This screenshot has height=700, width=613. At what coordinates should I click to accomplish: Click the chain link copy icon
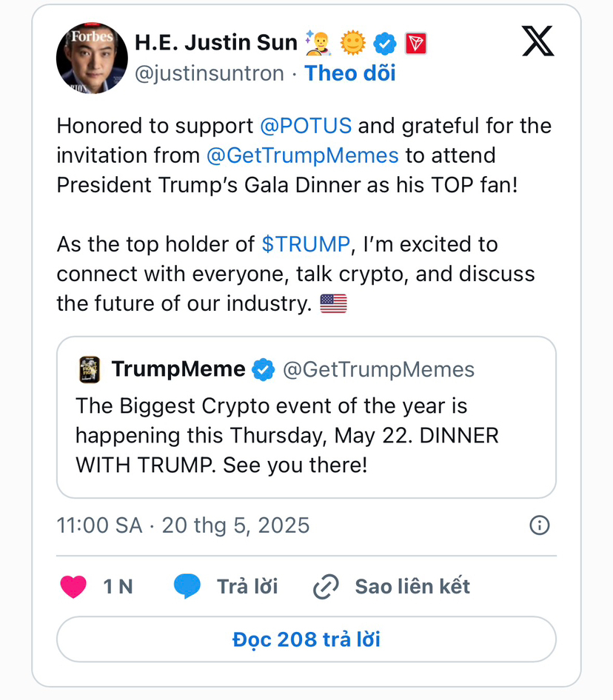click(x=326, y=587)
